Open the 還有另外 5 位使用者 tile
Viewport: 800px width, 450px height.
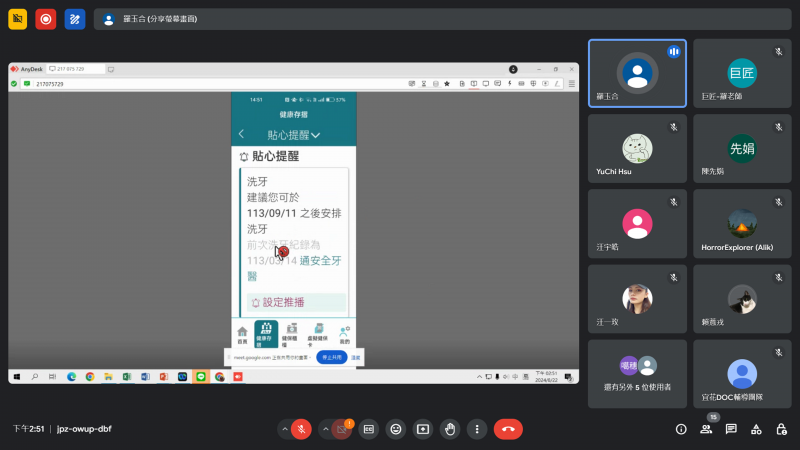click(637, 374)
